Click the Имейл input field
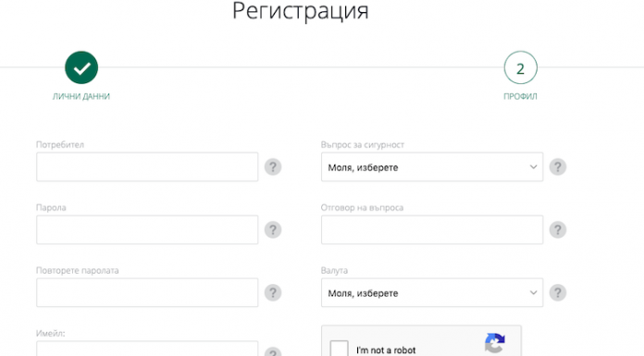 click(x=147, y=349)
